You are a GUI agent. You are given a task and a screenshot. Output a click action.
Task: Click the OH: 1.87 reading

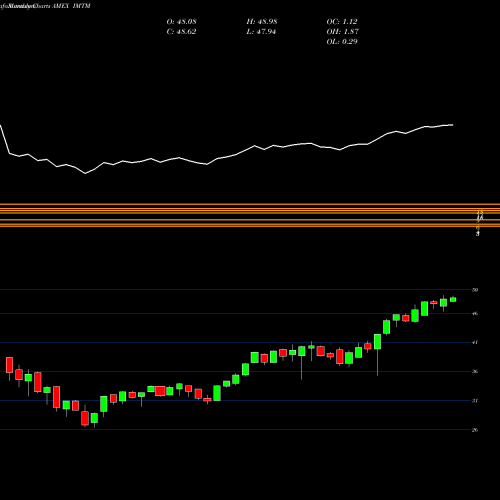coord(342,32)
